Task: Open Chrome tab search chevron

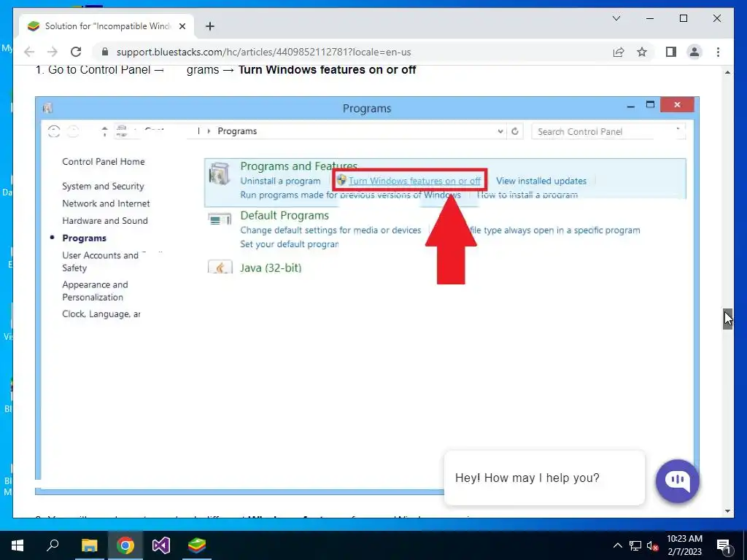Action: coord(616,18)
